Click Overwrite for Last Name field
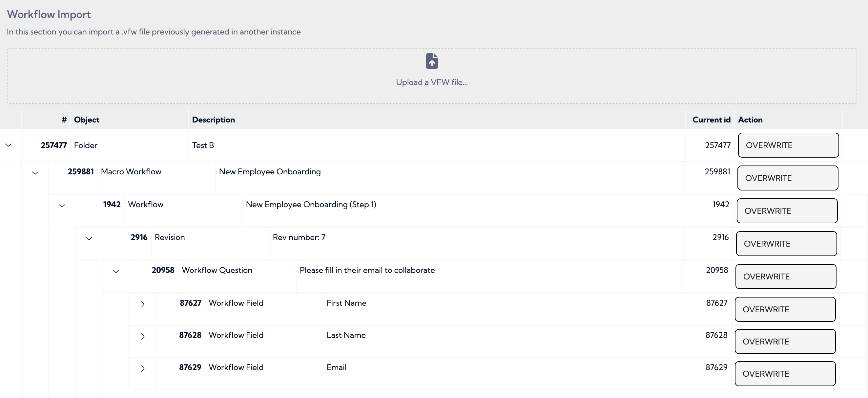Viewport: 868px width, 398px height. coord(785,341)
